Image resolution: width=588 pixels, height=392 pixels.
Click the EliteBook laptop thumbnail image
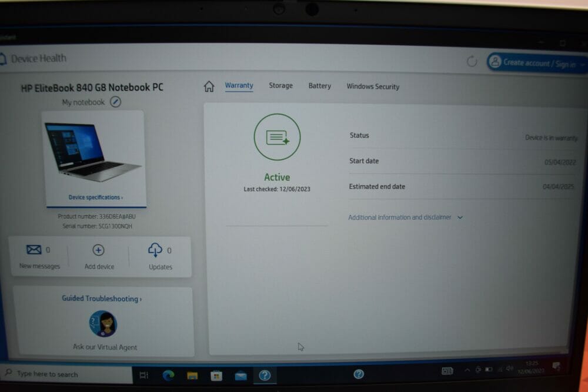point(93,153)
